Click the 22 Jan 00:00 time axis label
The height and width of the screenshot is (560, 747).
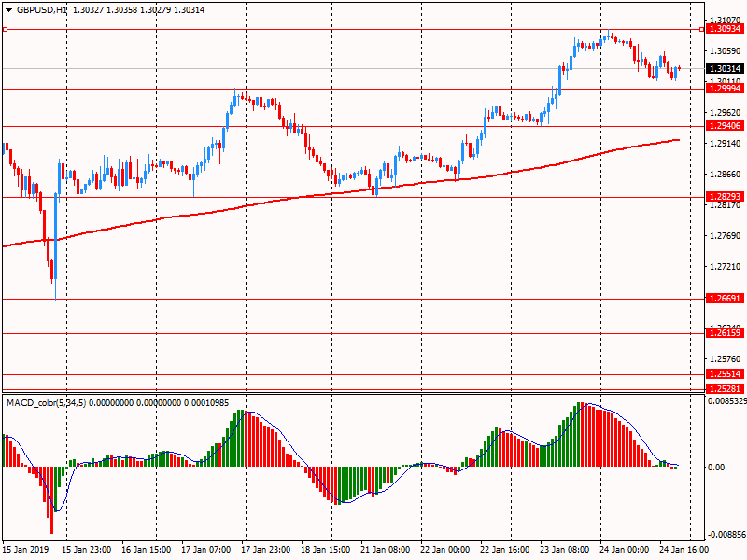445,550
